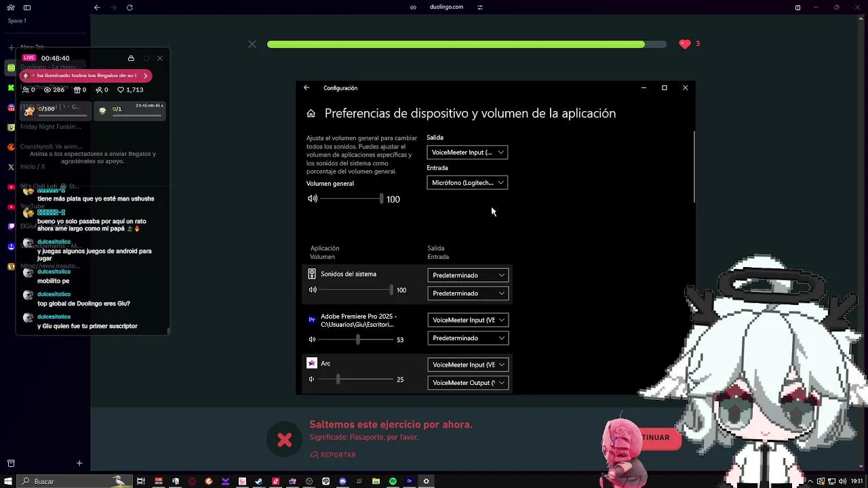Go back with the Configuración back arrow
This screenshot has width=868, height=488.
click(307, 87)
